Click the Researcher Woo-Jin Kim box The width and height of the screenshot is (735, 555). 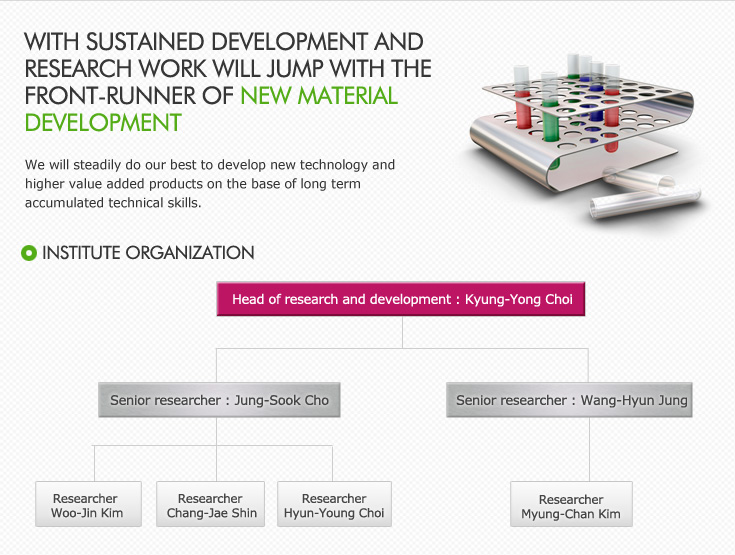(x=88, y=504)
